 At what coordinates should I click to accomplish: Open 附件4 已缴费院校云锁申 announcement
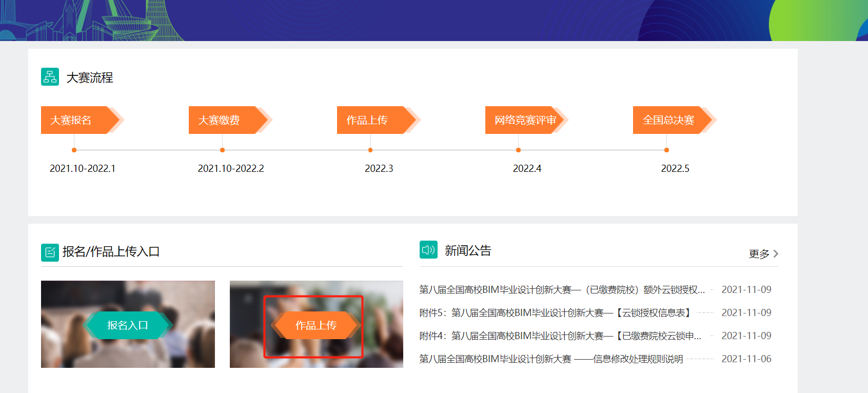tap(560, 336)
